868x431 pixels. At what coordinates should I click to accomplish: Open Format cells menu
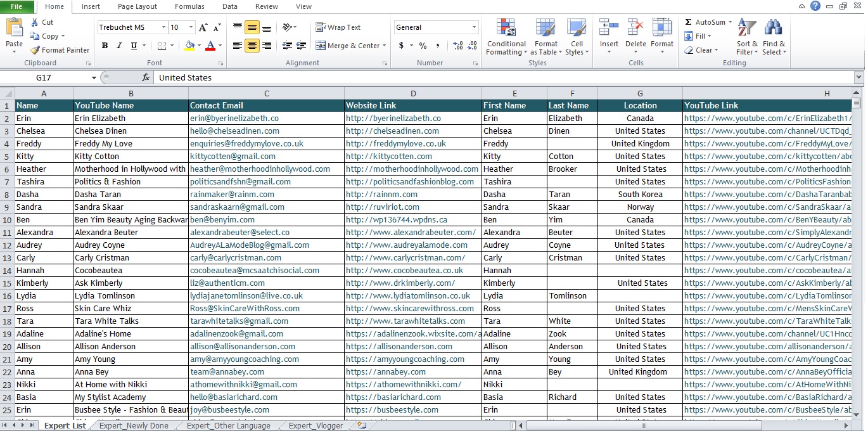[x=662, y=37]
